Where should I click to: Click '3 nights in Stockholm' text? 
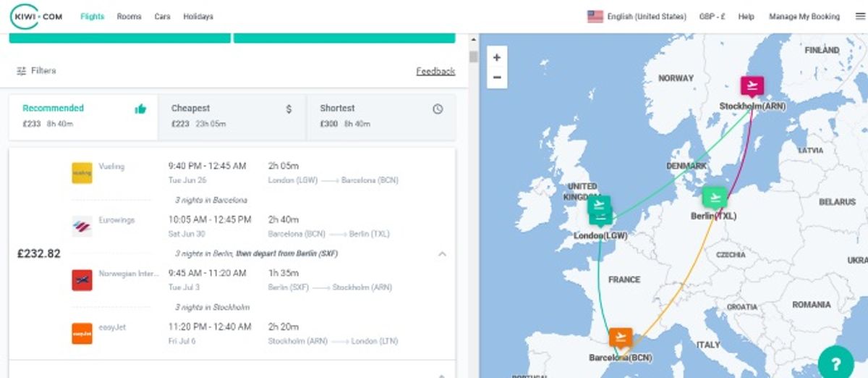pyautogui.click(x=212, y=307)
